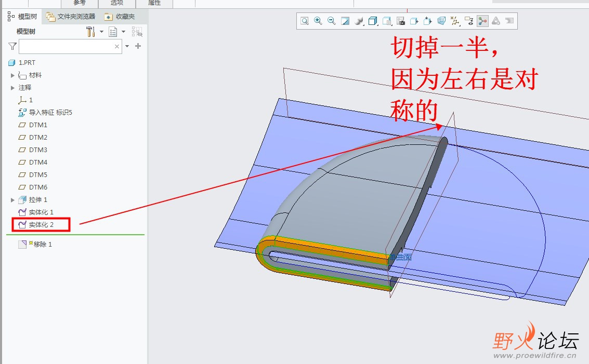Click the gray top surface of the model
This screenshot has height=364, width=589.
pyautogui.click(x=349, y=195)
